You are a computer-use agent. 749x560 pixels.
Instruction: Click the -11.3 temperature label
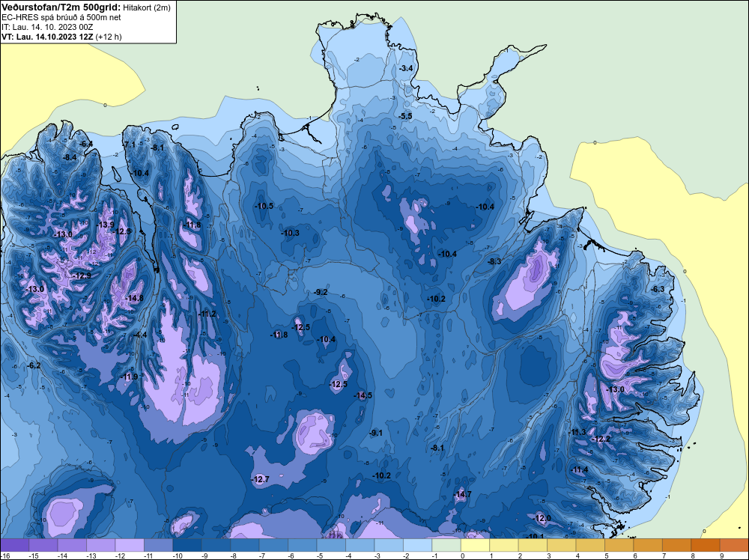click(577, 433)
